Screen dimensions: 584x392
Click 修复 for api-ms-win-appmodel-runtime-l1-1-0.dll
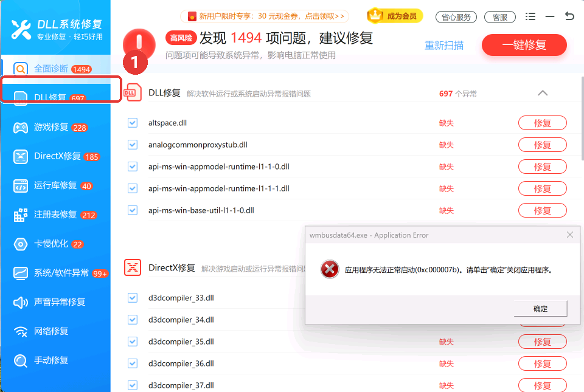click(x=542, y=167)
